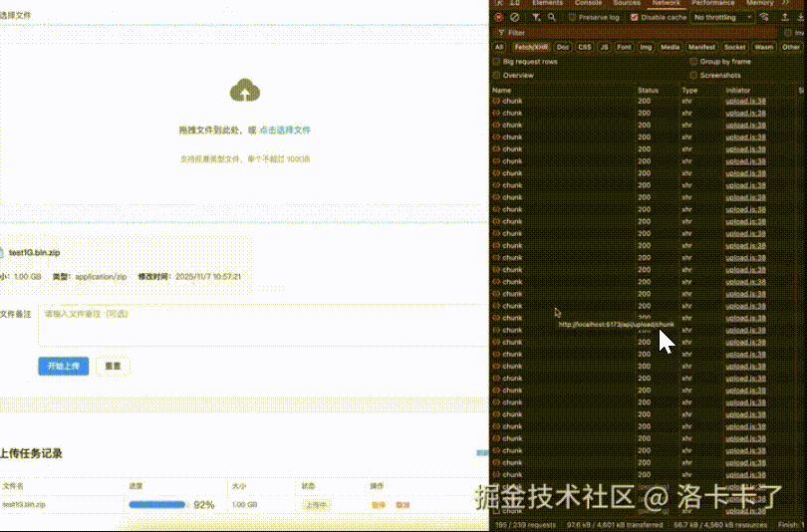Click the 重置 reset button
Screen dimensions: 807x532
(x=113, y=366)
